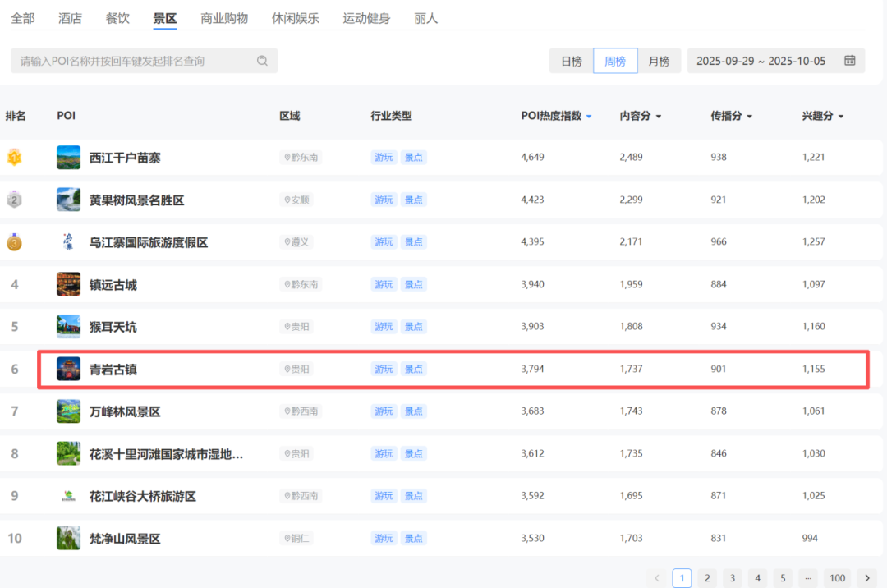Open 花江峡谷大桥旅游区 logo thumbnail

coord(69,496)
